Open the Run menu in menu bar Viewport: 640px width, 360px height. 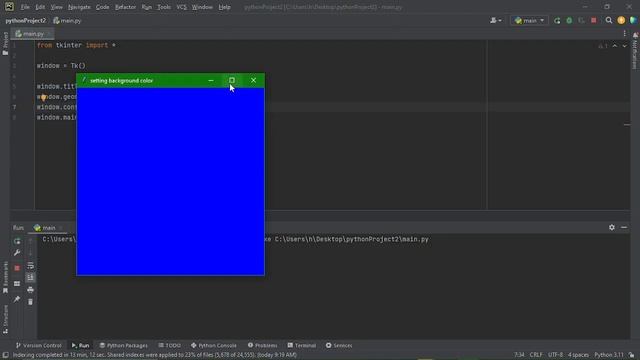point(147,7)
